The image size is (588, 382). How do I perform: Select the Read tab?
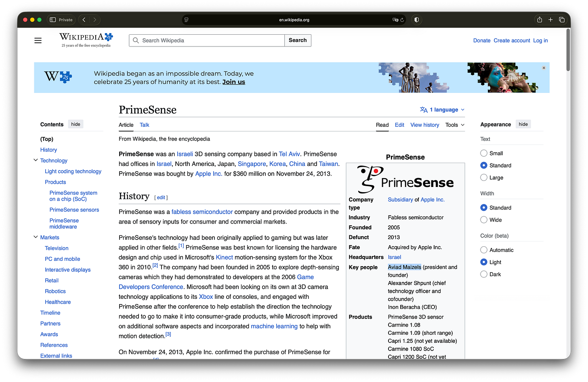click(382, 125)
